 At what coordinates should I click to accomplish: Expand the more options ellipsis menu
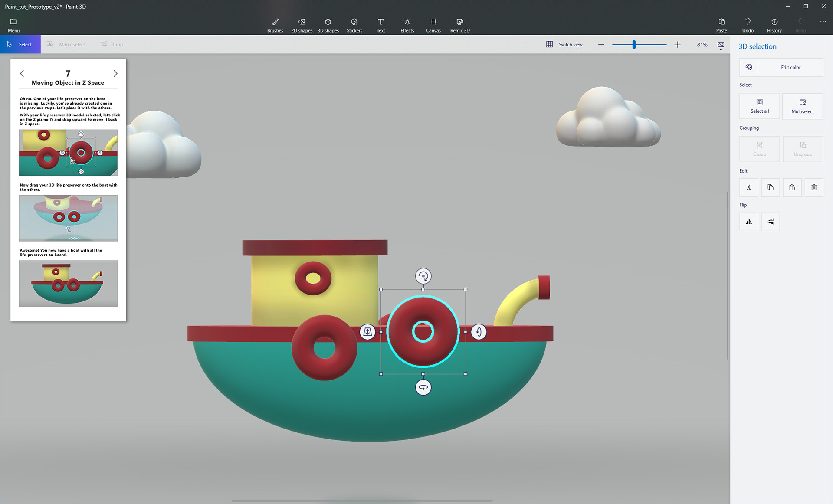pos(823,22)
